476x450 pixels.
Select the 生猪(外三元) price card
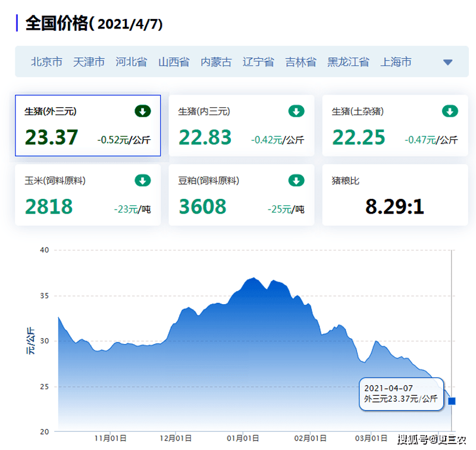(87, 126)
